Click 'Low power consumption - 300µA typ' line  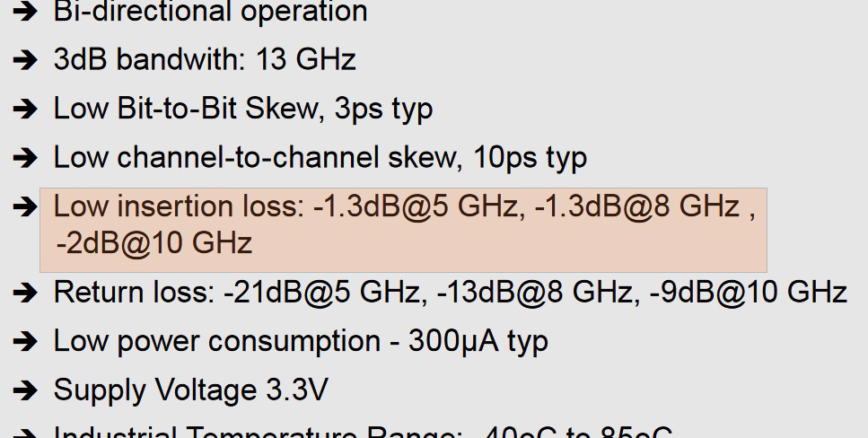[301, 342]
